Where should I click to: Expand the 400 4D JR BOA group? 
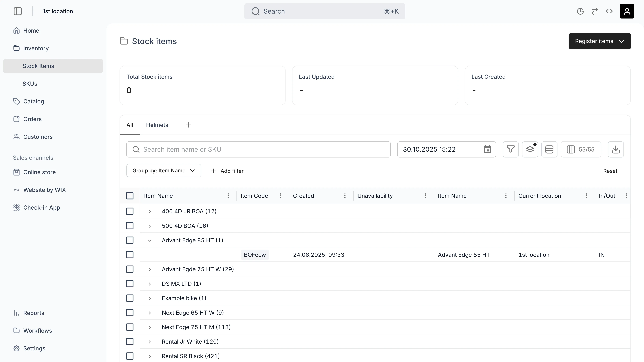(150, 212)
